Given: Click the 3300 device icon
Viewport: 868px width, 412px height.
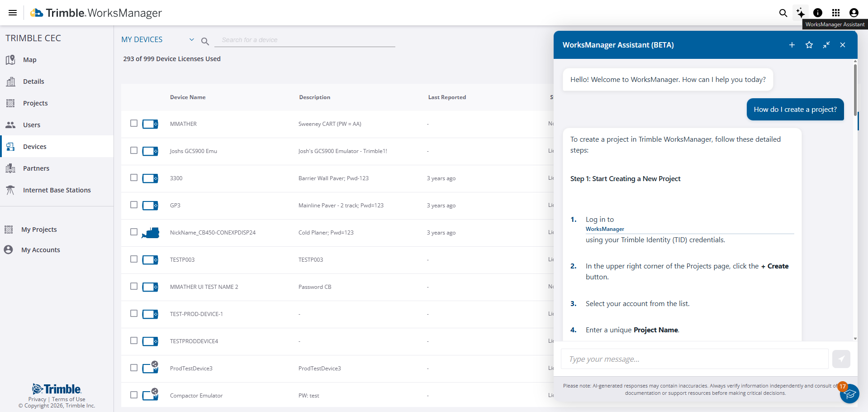Looking at the screenshot, I should click(150, 178).
